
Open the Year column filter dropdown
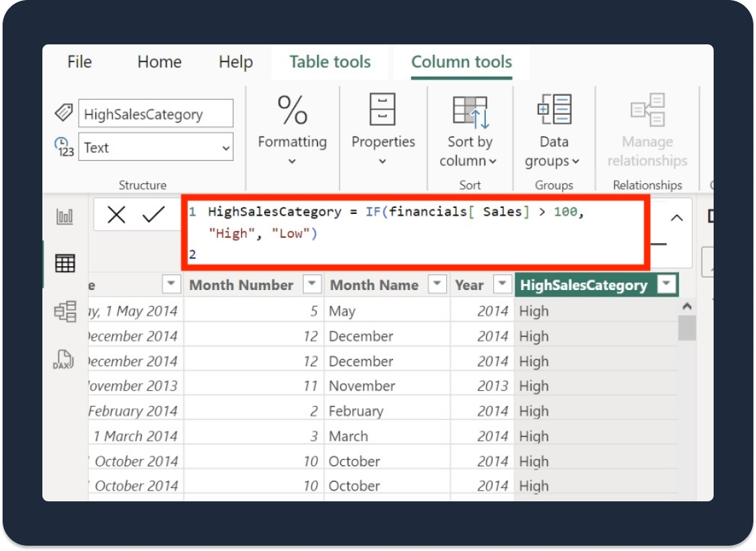(x=501, y=284)
